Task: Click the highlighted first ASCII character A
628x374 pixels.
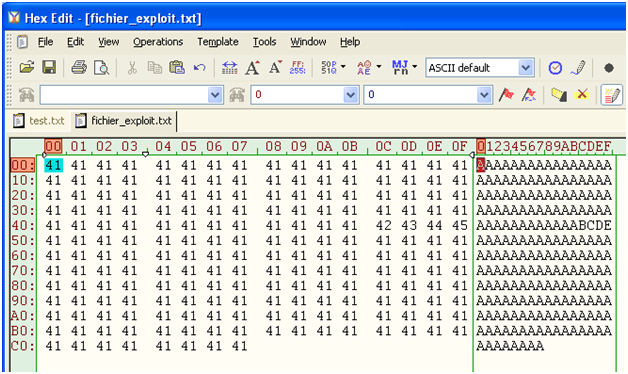Action: (481, 165)
